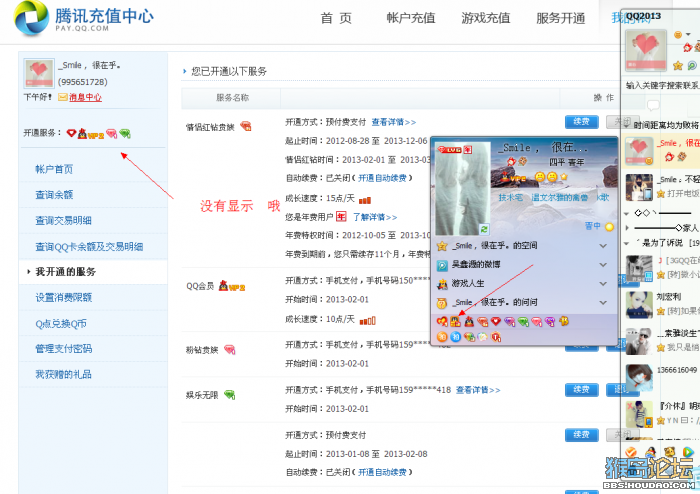This screenshot has width=700, height=494.
Task: Click the red heart diamond icon after 开通服务
Action: pyautogui.click(x=71, y=133)
